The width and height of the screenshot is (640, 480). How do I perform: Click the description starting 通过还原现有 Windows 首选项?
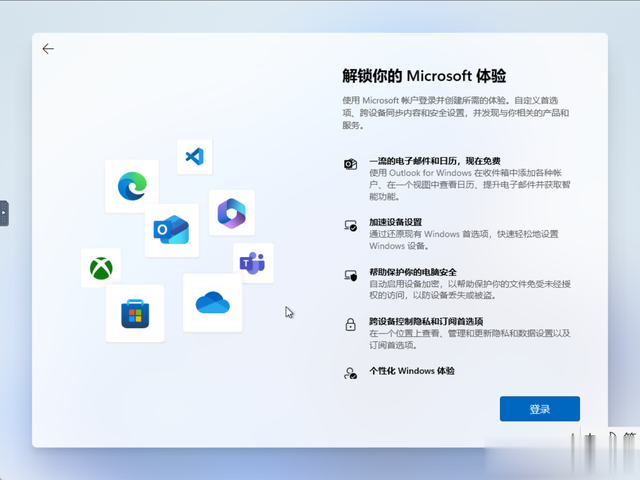click(464, 240)
